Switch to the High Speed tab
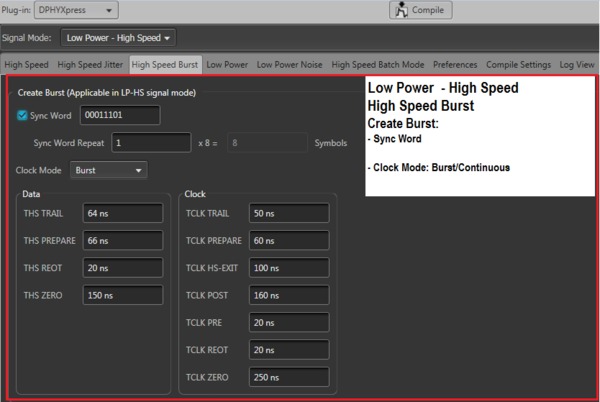 click(26, 65)
